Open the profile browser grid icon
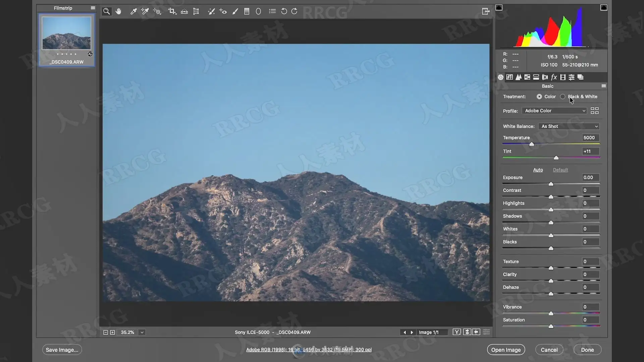The width and height of the screenshot is (644, 362). (x=594, y=111)
